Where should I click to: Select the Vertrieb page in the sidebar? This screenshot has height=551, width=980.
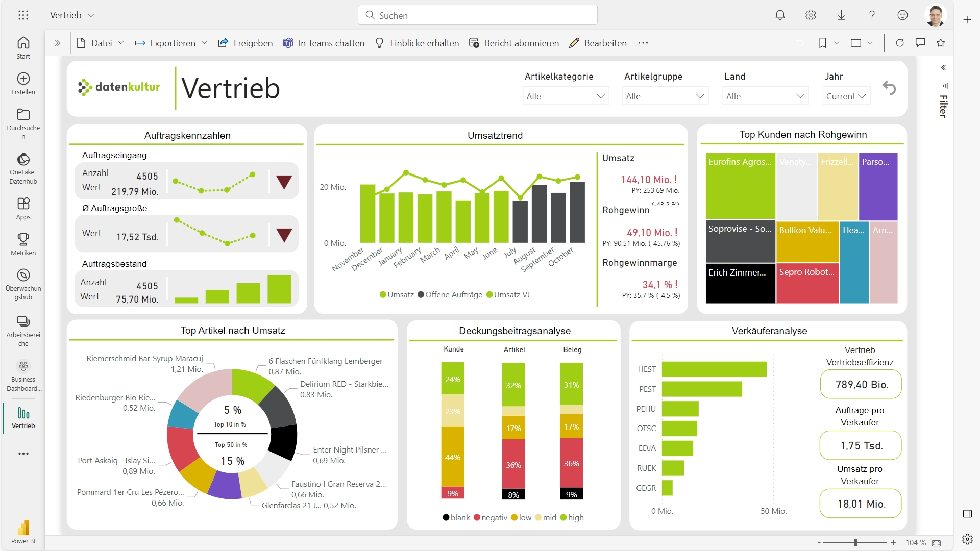tap(23, 417)
